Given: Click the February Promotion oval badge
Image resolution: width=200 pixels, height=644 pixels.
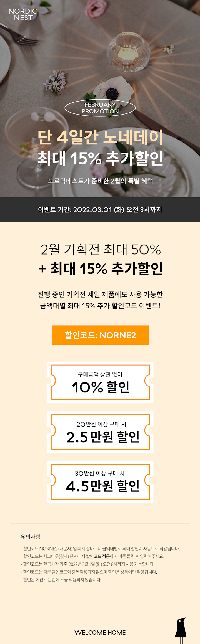Looking at the screenshot, I should [x=100, y=108].
